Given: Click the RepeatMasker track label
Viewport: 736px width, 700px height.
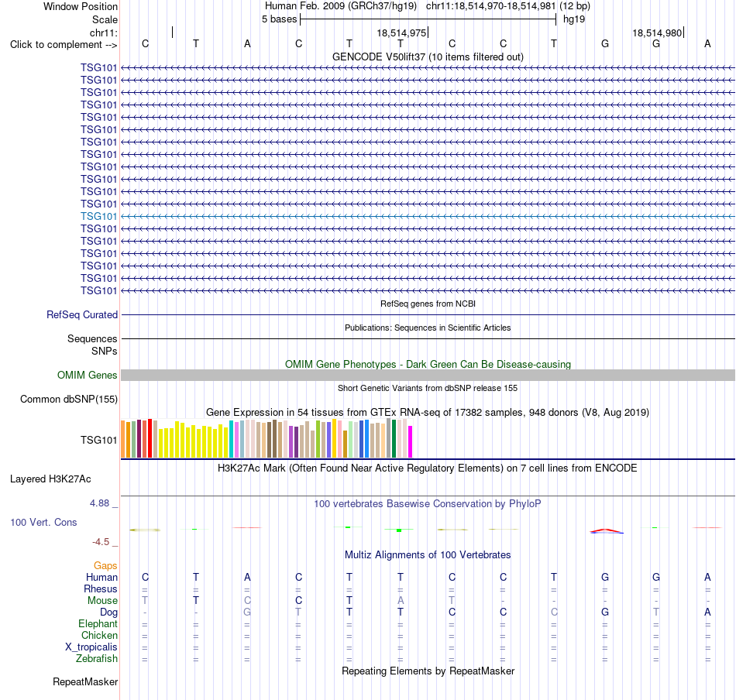Looking at the screenshot, I should 85,681.
